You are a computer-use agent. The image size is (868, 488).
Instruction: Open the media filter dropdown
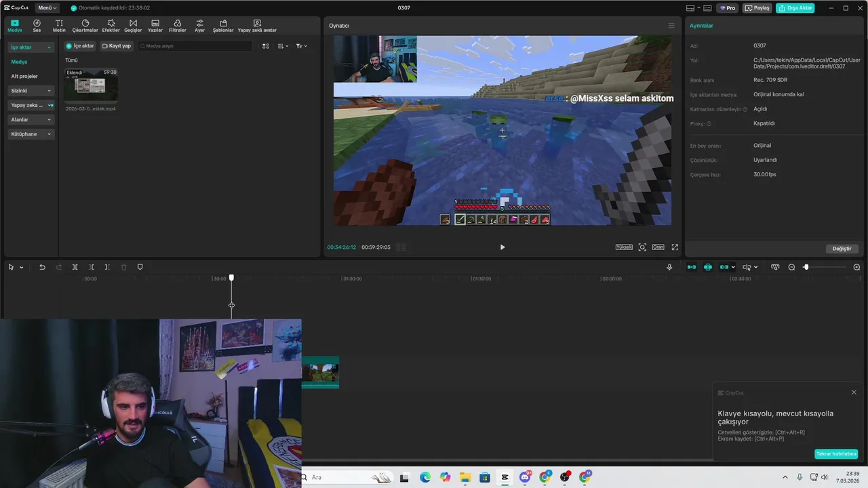point(301,46)
